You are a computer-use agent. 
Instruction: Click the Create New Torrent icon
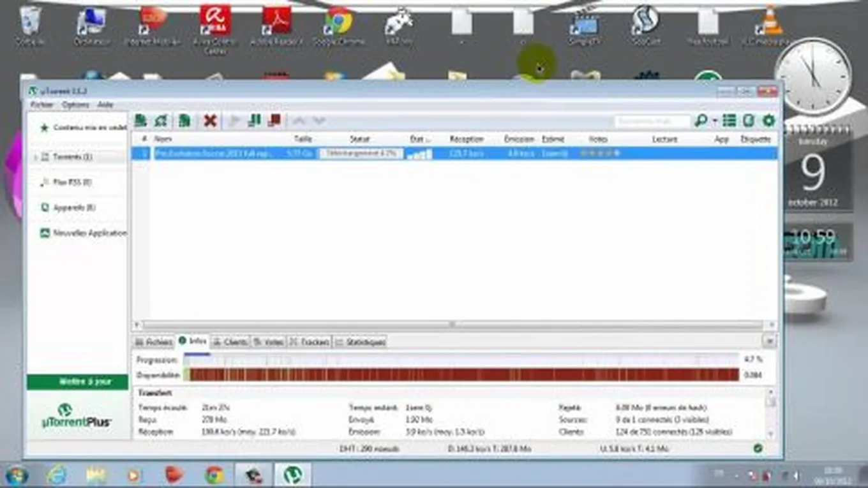(184, 120)
